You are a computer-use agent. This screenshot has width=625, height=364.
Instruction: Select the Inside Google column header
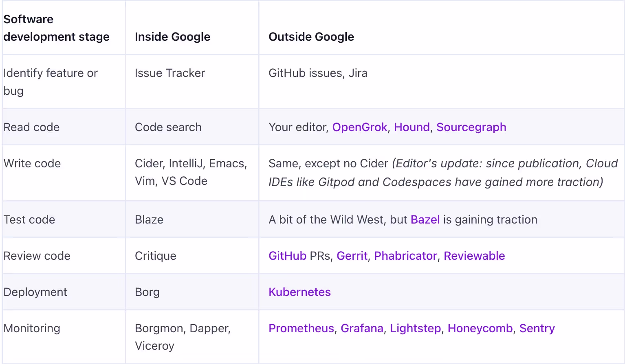click(x=172, y=37)
